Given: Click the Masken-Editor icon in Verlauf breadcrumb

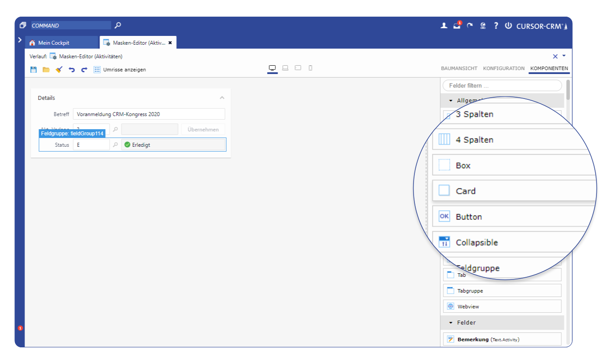Looking at the screenshot, I should tap(53, 56).
